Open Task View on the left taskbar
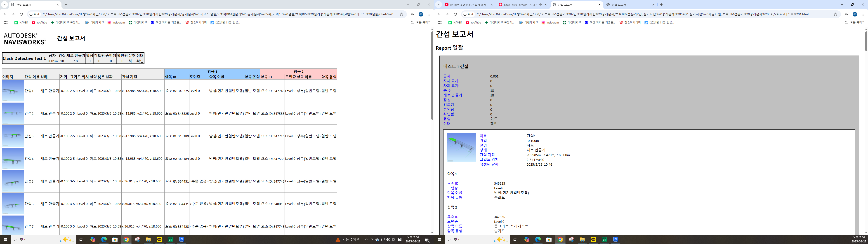 pyautogui.click(x=81, y=240)
